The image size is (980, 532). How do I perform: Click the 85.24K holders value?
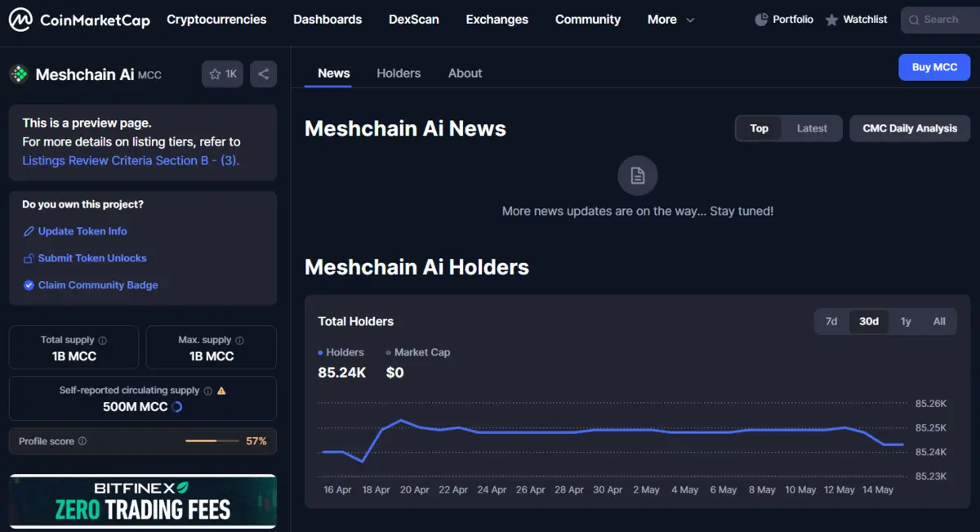coord(341,373)
